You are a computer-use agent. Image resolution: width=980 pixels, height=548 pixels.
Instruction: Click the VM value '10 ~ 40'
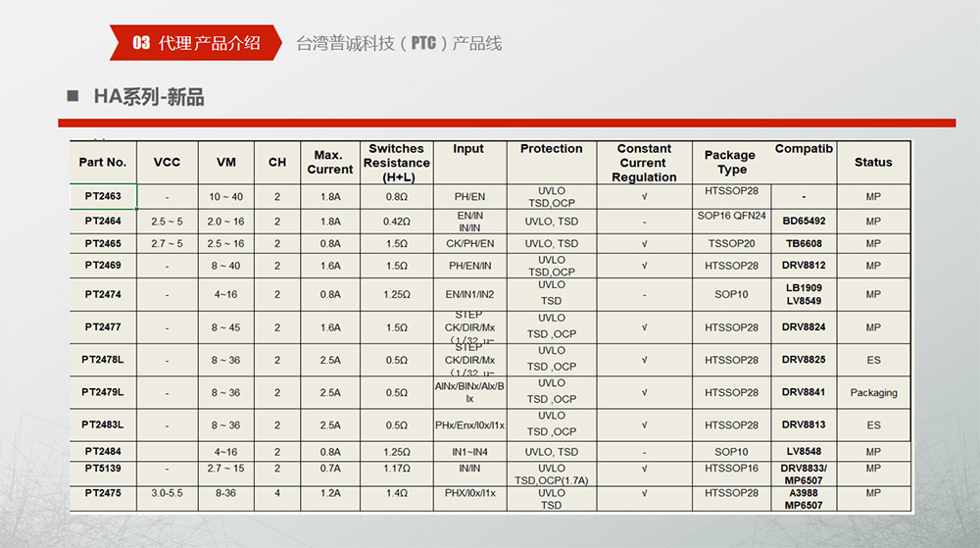tap(226, 197)
